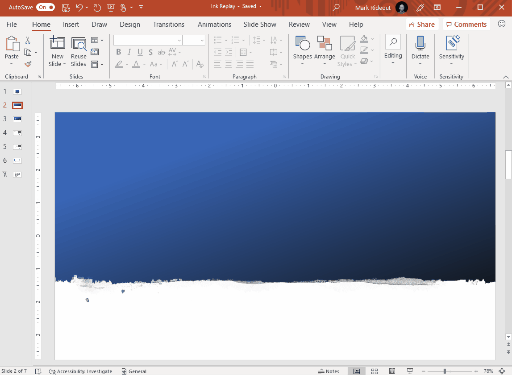Click the search magnifier in title bar
The height and width of the screenshot is (375, 512).
point(336,7)
